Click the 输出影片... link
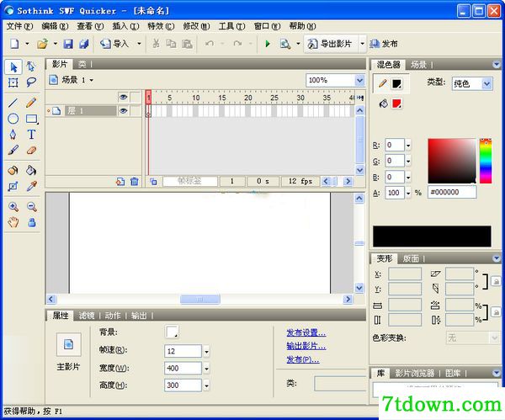 (306, 346)
